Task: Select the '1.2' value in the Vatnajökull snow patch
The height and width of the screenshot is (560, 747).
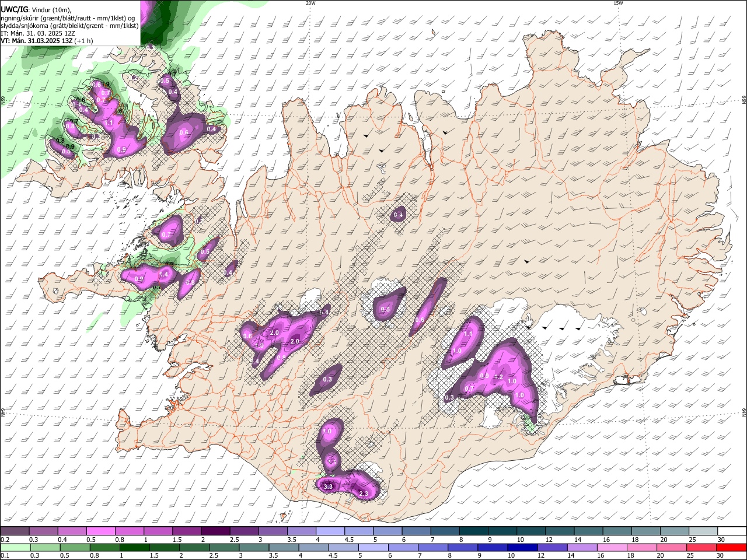Action: pos(498,377)
